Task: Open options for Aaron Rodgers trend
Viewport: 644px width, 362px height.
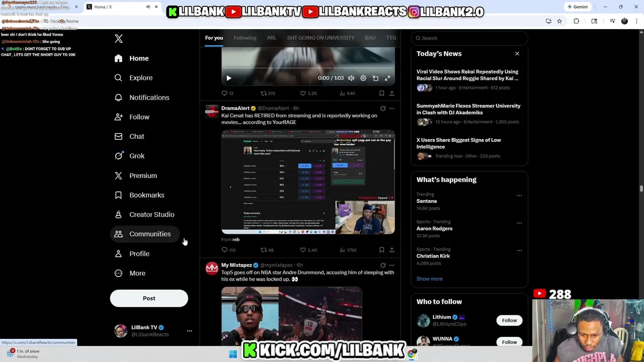Action: tap(519, 223)
